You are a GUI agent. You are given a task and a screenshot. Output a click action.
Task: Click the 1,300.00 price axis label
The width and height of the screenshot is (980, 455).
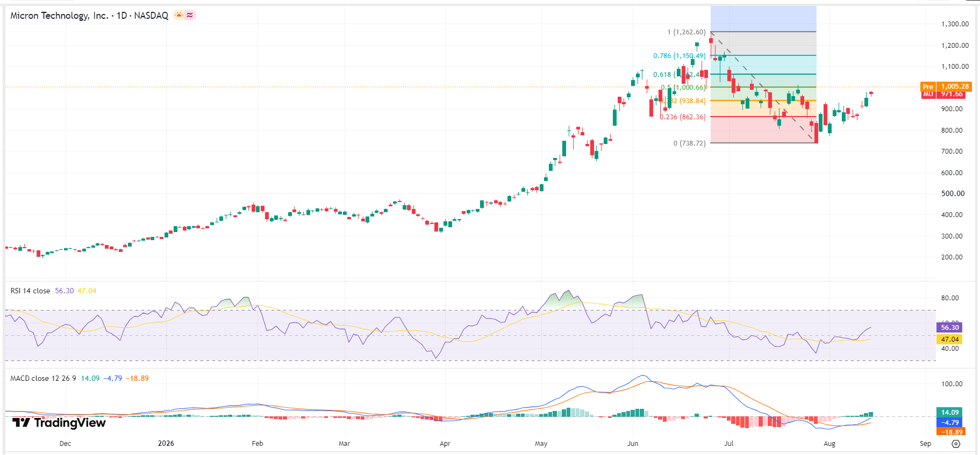(955, 24)
